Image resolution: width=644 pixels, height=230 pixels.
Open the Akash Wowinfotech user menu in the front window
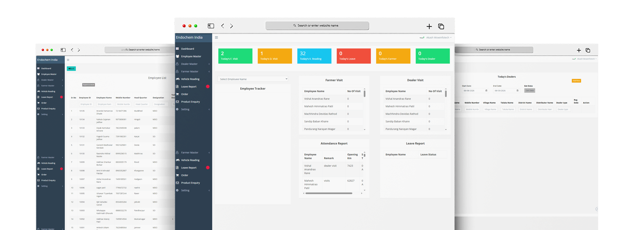coord(436,38)
